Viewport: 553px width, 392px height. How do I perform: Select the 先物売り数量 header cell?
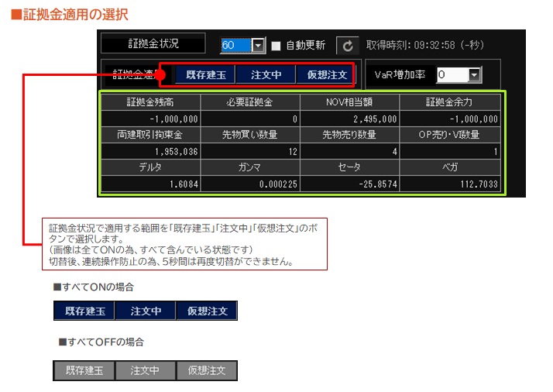point(349,135)
